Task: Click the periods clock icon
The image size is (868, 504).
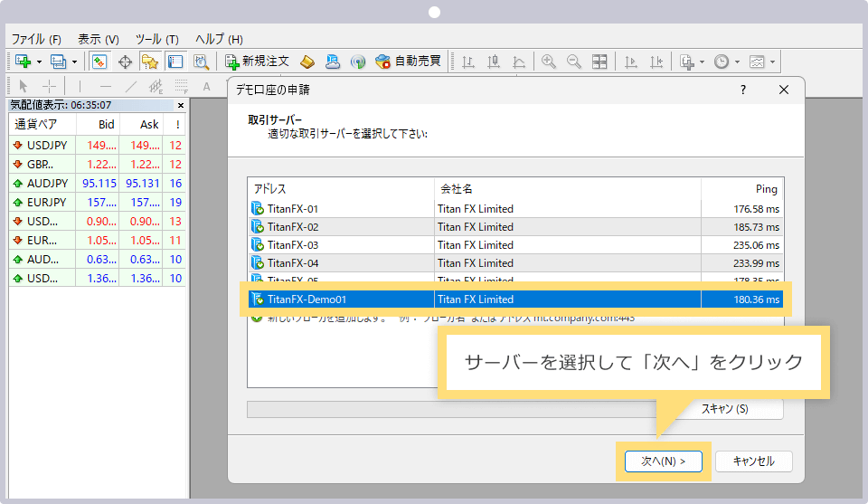Action: click(x=722, y=62)
